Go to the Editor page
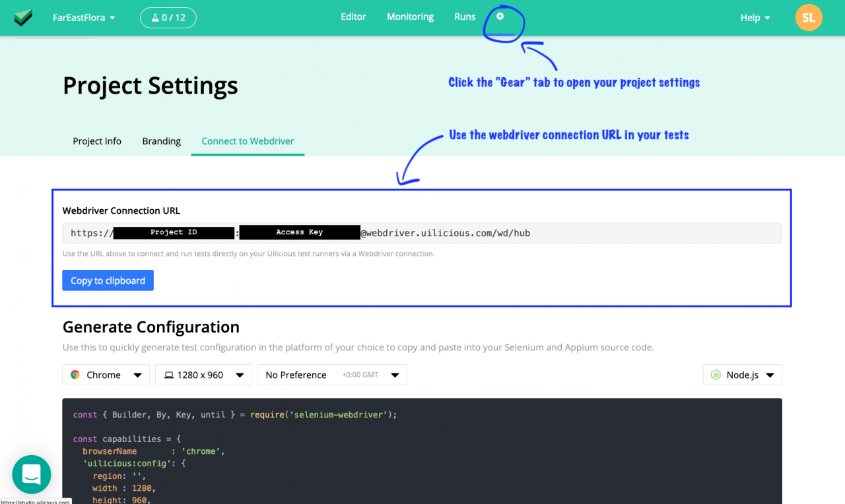The image size is (845, 504). [353, 16]
